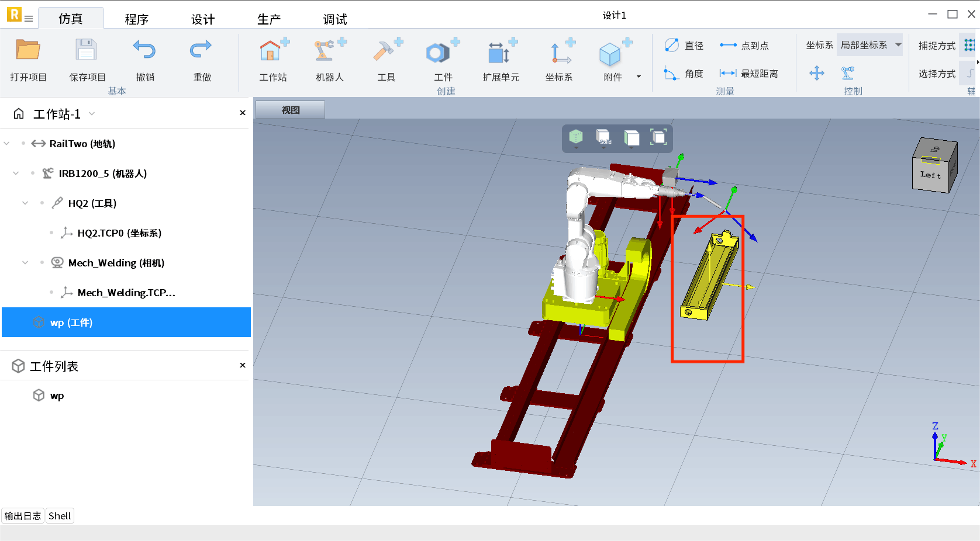980x541 pixels.
Task: Toggle the visibility dot beside HQ2 (工具)
Action: pyautogui.click(x=42, y=203)
